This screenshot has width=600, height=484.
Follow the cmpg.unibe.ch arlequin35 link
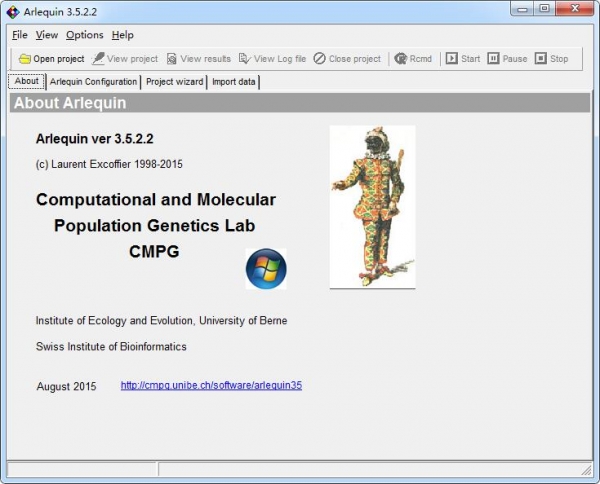pyautogui.click(x=211, y=385)
